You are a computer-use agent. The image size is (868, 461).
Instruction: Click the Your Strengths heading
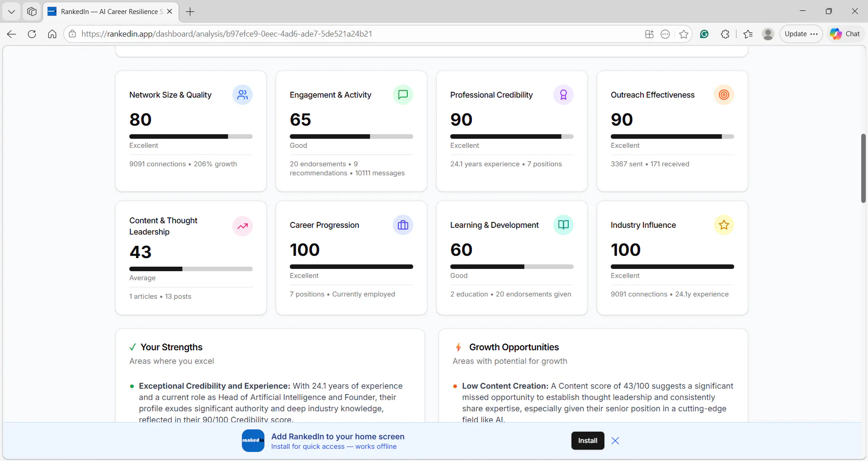171,347
